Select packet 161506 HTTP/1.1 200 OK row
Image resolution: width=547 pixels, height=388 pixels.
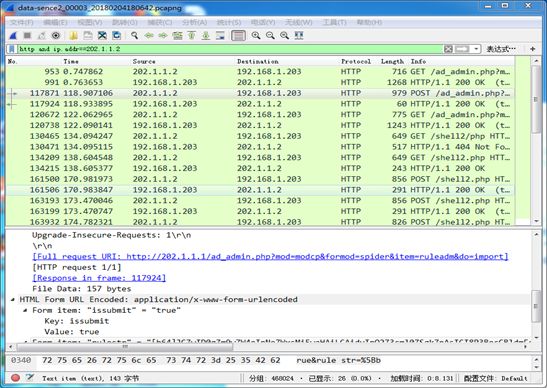pyautogui.click(x=260, y=190)
